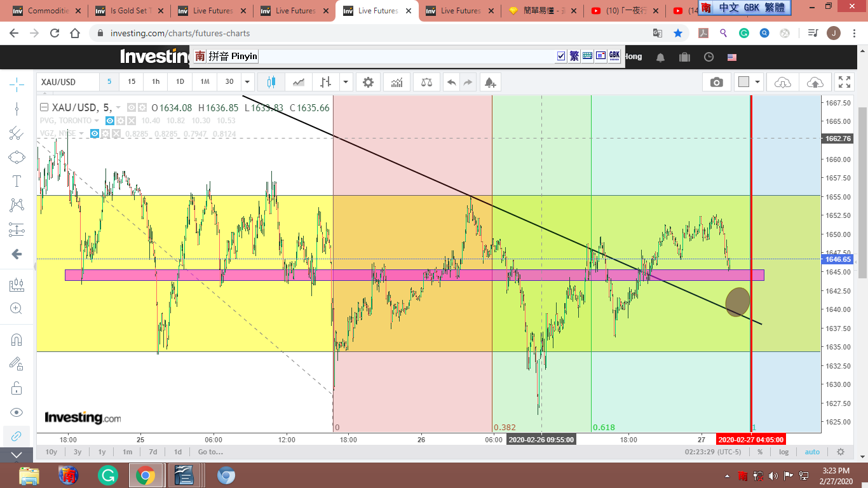The height and width of the screenshot is (488, 868).
Task: Click the Go to... button
Action: (210, 452)
